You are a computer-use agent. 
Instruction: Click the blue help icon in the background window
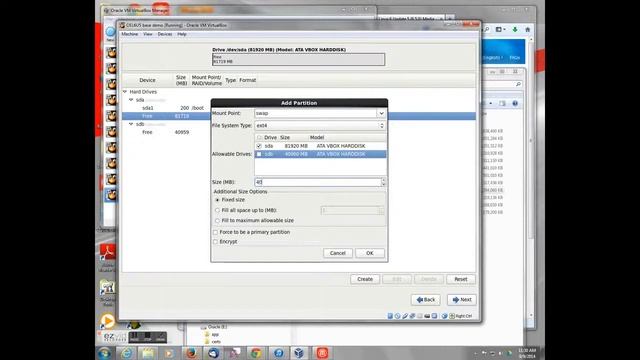[515, 103]
